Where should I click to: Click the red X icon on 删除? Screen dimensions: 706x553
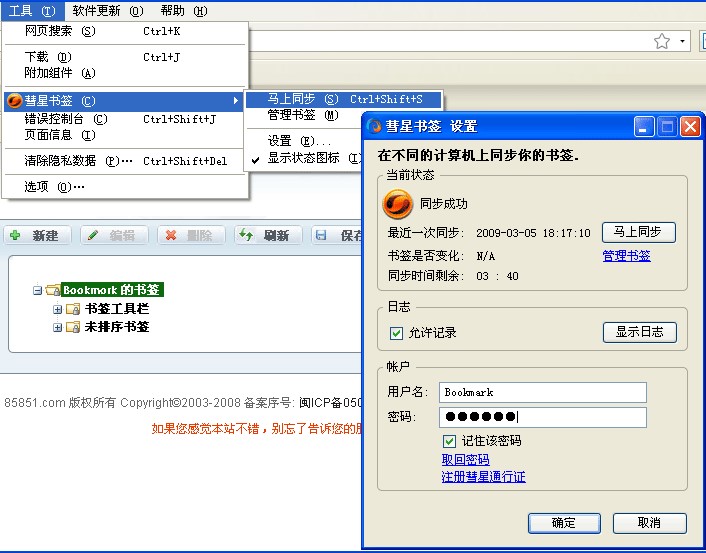[x=170, y=235]
